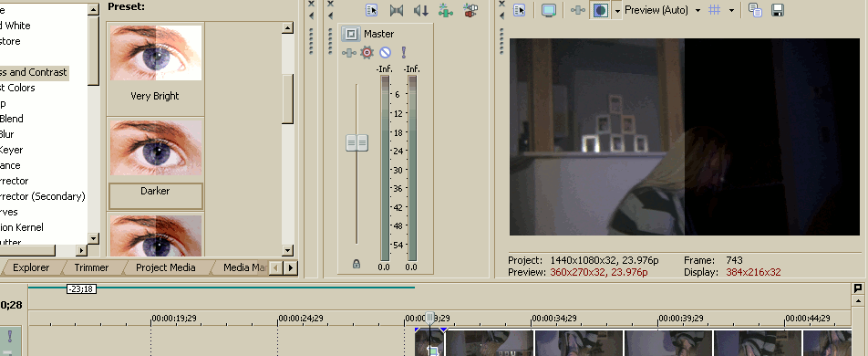Open Video Output FX in preview toolbar
868x356 pixels.
(x=578, y=10)
